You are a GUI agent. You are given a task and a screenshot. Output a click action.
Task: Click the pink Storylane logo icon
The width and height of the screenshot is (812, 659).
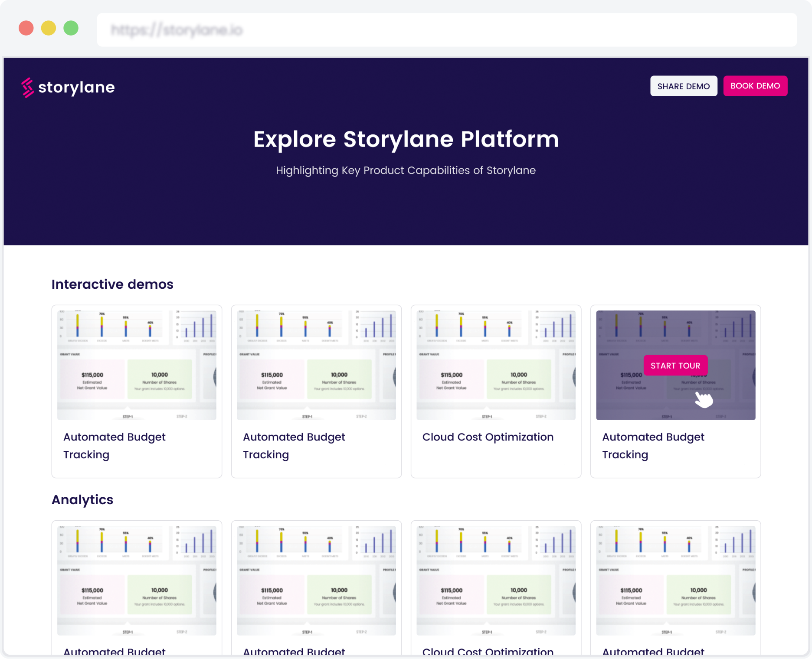tap(27, 88)
